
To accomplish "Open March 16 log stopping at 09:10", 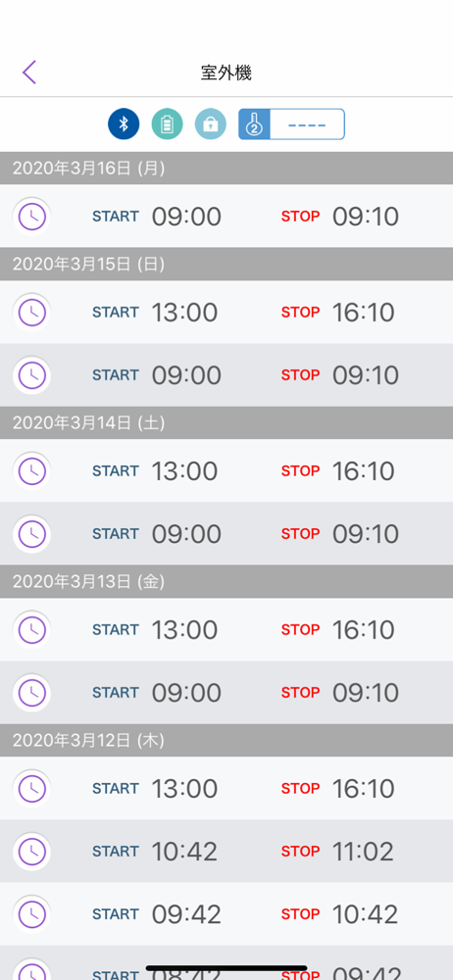I will [226, 217].
